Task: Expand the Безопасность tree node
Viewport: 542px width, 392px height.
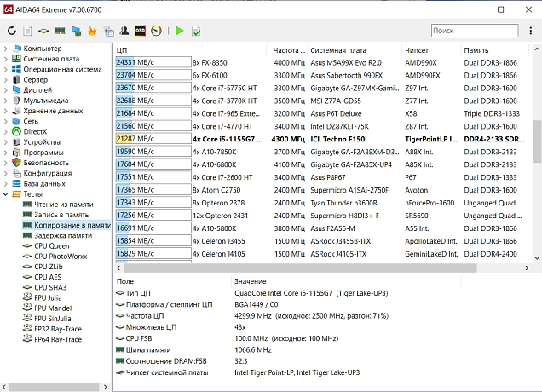Action: tap(6, 162)
